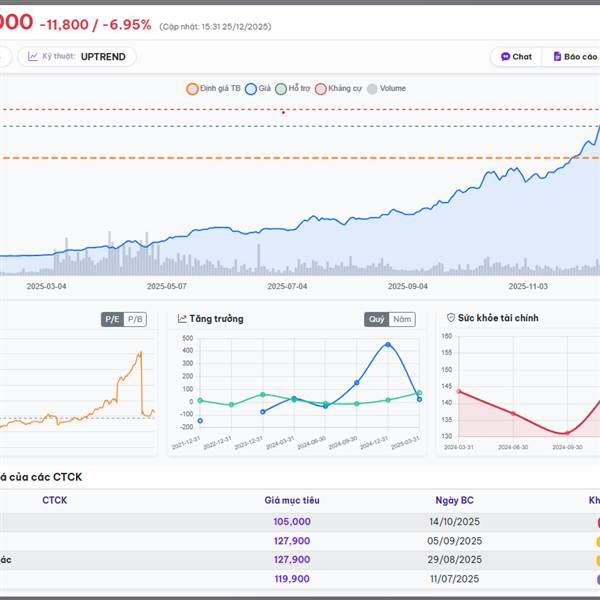This screenshot has width=600, height=600.
Task: Switch valuation chart to P/E tab
Action: tap(112, 319)
